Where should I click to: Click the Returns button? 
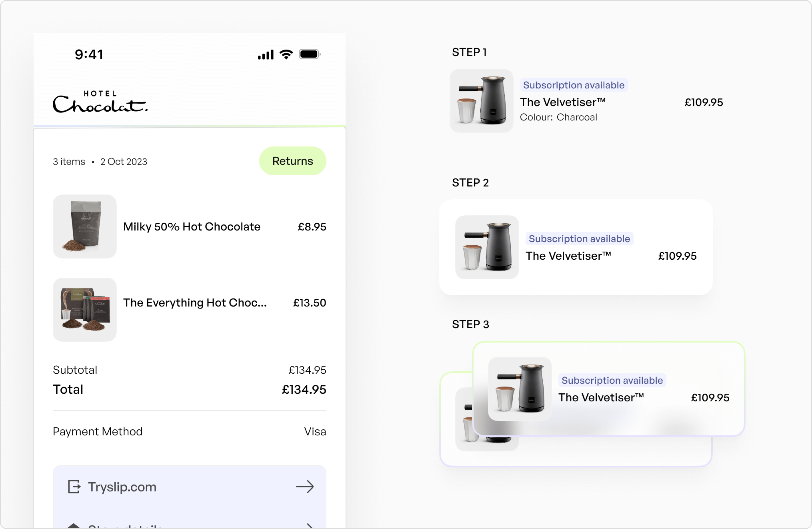tap(292, 161)
